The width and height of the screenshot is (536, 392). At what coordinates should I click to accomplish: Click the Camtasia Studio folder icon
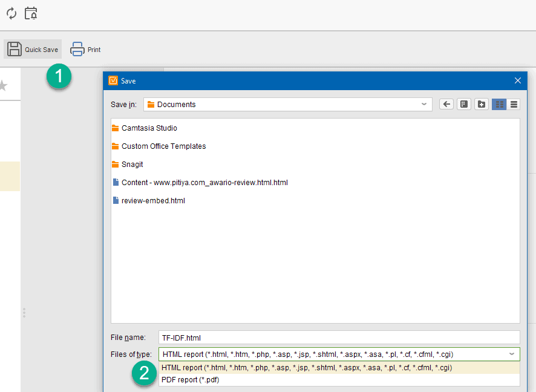pyautogui.click(x=115, y=128)
